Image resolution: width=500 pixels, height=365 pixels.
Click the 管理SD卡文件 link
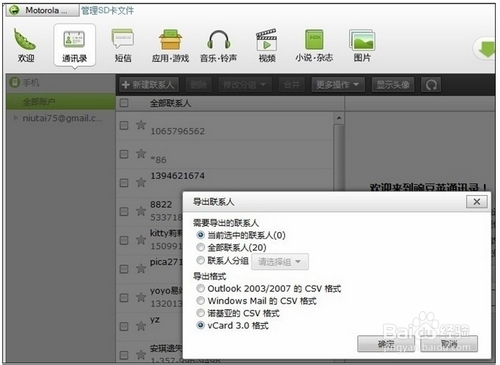[x=108, y=11]
